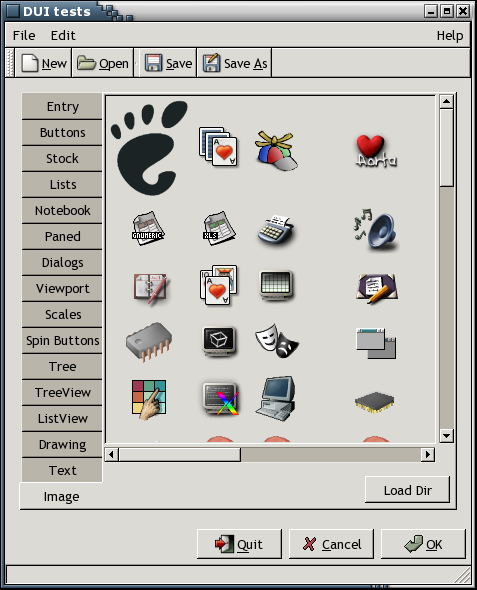Switch to the Spin Buttons tab

coord(62,341)
